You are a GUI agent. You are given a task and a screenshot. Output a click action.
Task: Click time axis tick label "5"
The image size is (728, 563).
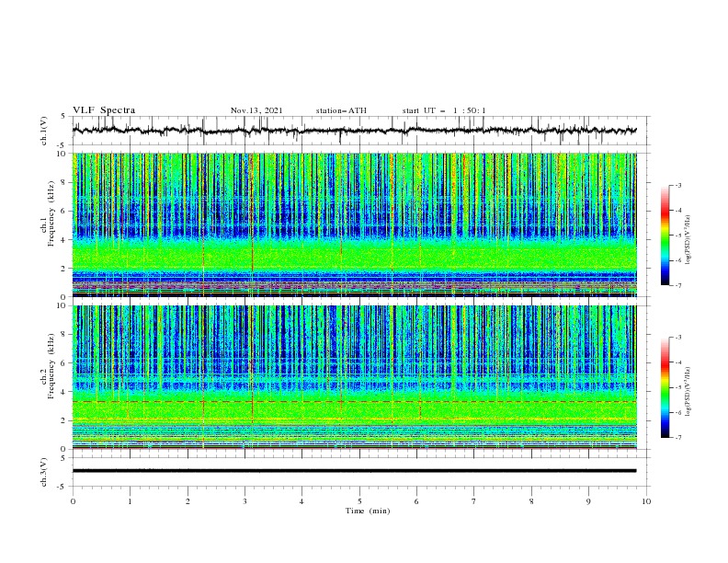pyautogui.click(x=359, y=501)
